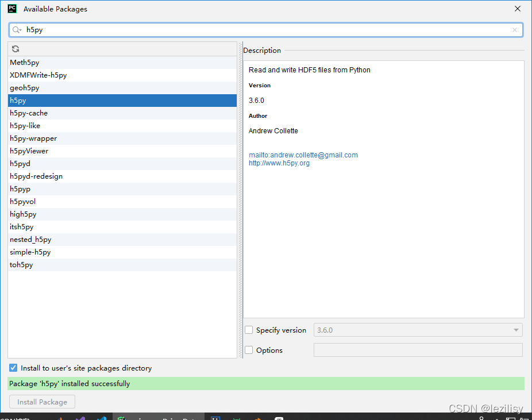
Task: Select nested_h5py package
Action: click(x=122, y=240)
